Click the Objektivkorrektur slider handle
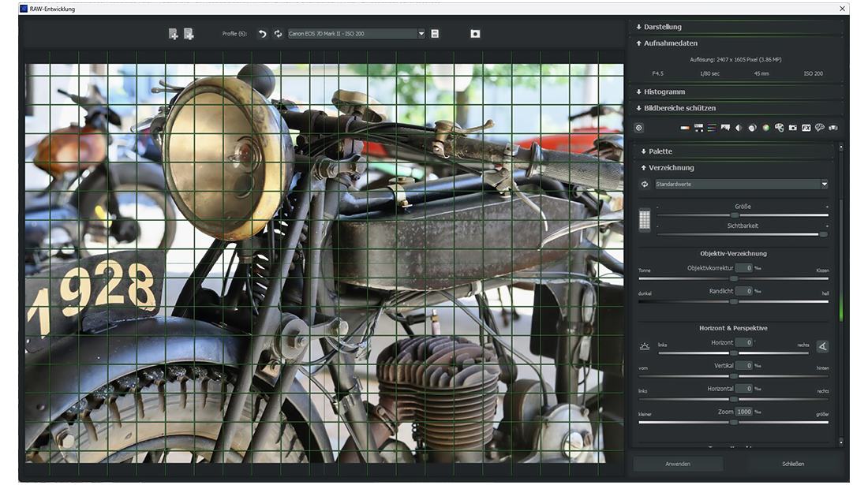Image resolution: width=868 pixels, height=485 pixels. 733,278
